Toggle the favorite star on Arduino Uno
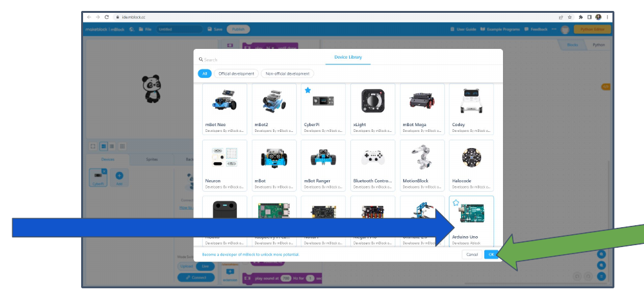The image size is (644, 296). (456, 203)
